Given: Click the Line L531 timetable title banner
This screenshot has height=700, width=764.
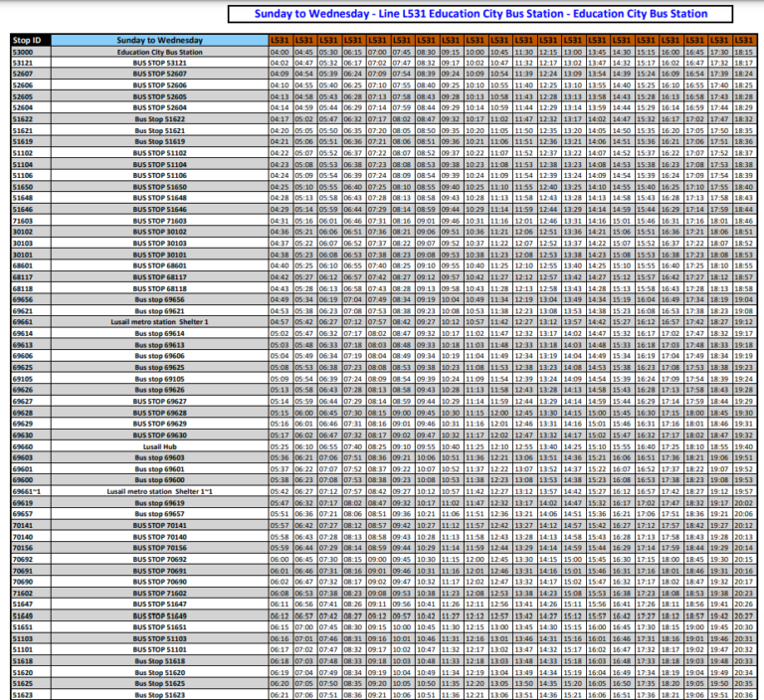Looking at the screenshot, I should (x=480, y=14).
